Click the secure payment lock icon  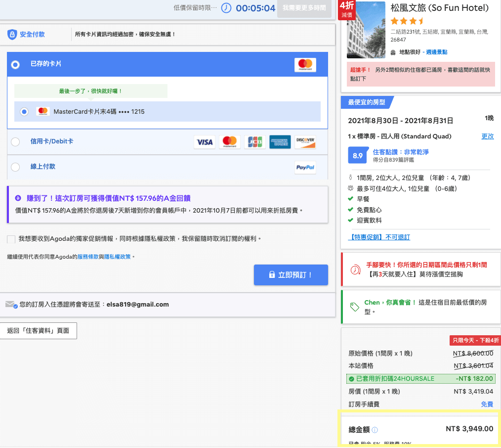(x=16, y=34)
